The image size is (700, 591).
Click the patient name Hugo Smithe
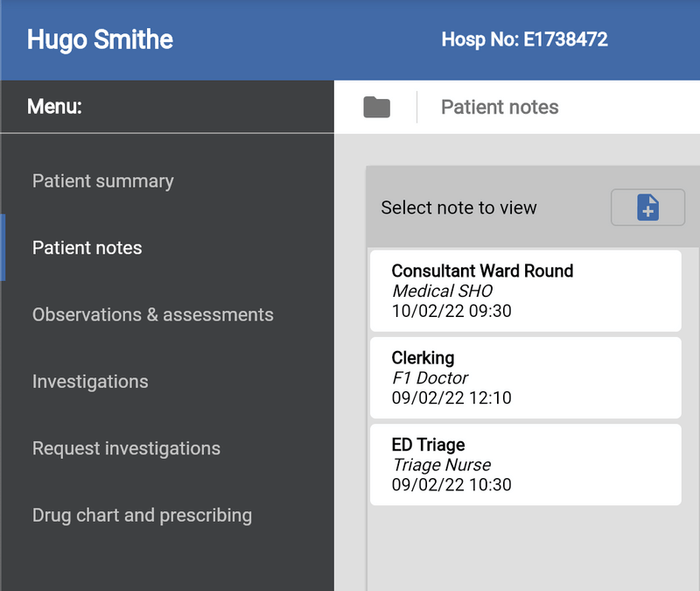click(x=100, y=40)
